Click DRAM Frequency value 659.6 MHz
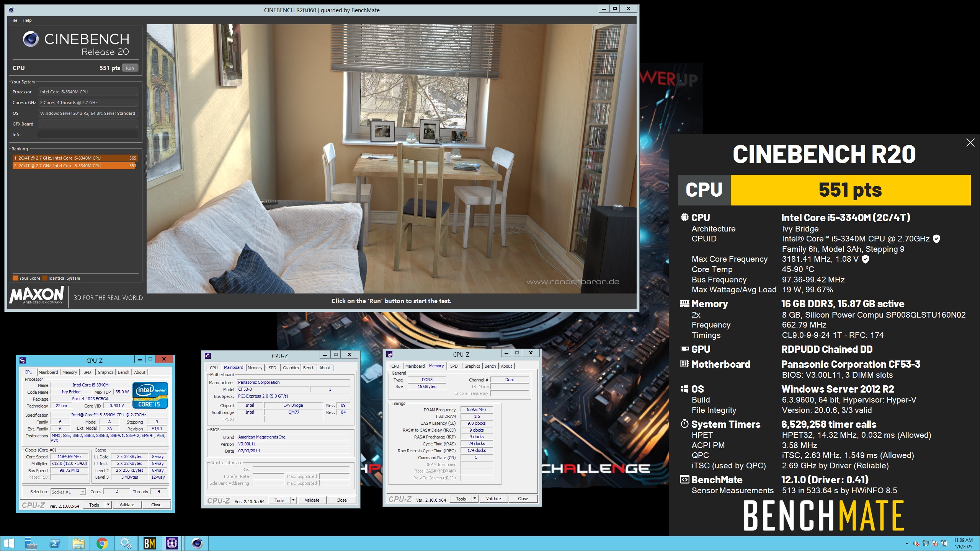The width and height of the screenshot is (980, 551). pyautogui.click(x=477, y=409)
